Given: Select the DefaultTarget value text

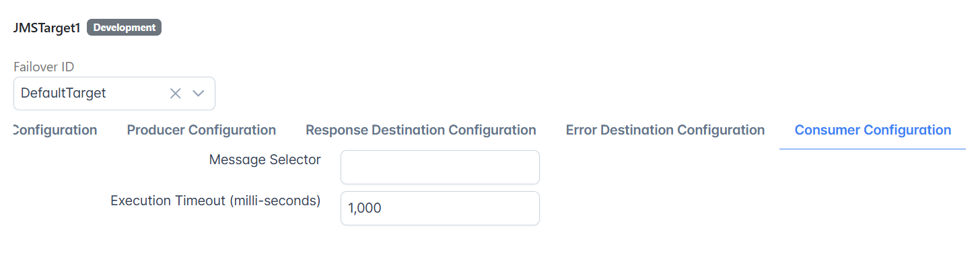Looking at the screenshot, I should pyautogui.click(x=63, y=94).
